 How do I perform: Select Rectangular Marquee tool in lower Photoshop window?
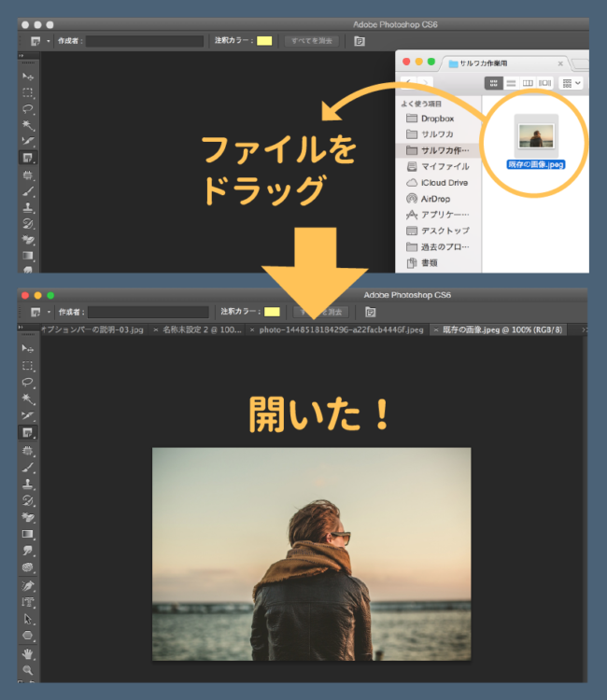point(28,366)
